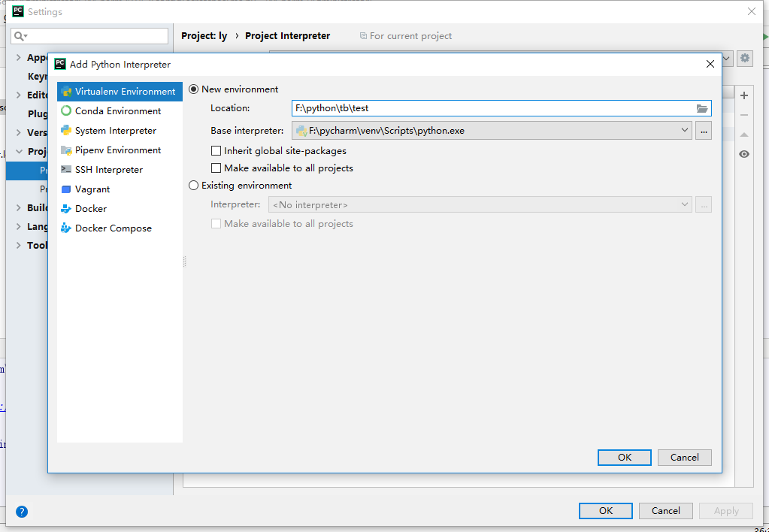This screenshot has height=532, width=769.
Task: Open the help question mark icon in Settings
Action: [22, 512]
